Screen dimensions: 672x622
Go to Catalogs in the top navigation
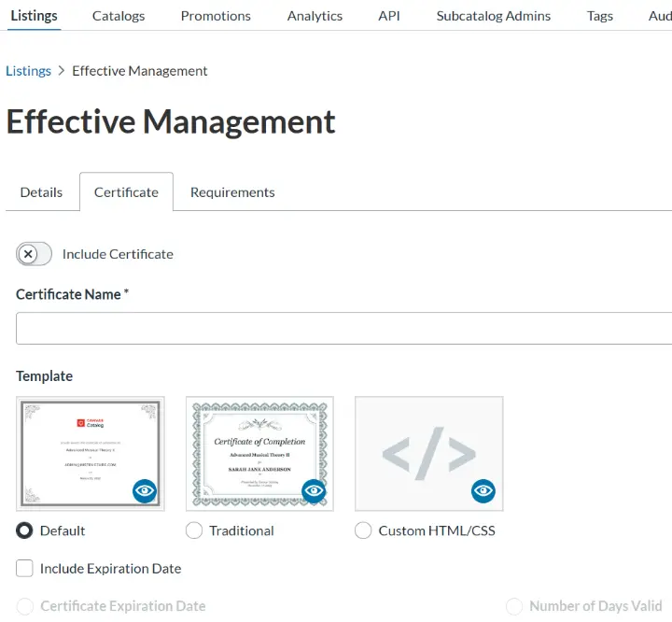point(119,16)
